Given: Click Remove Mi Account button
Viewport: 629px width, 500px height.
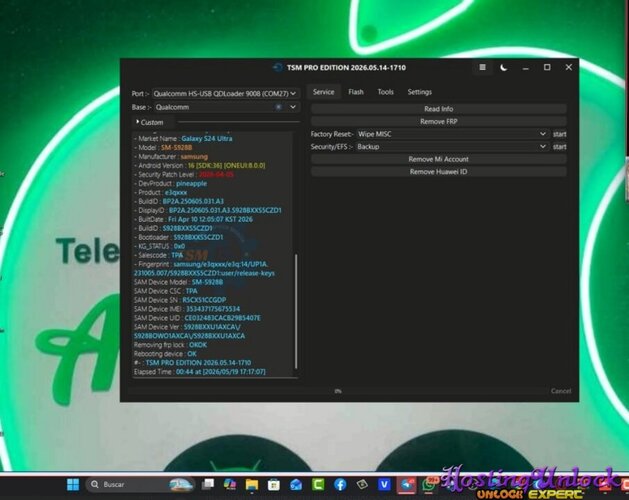Looking at the screenshot, I should tap(438, 159).
